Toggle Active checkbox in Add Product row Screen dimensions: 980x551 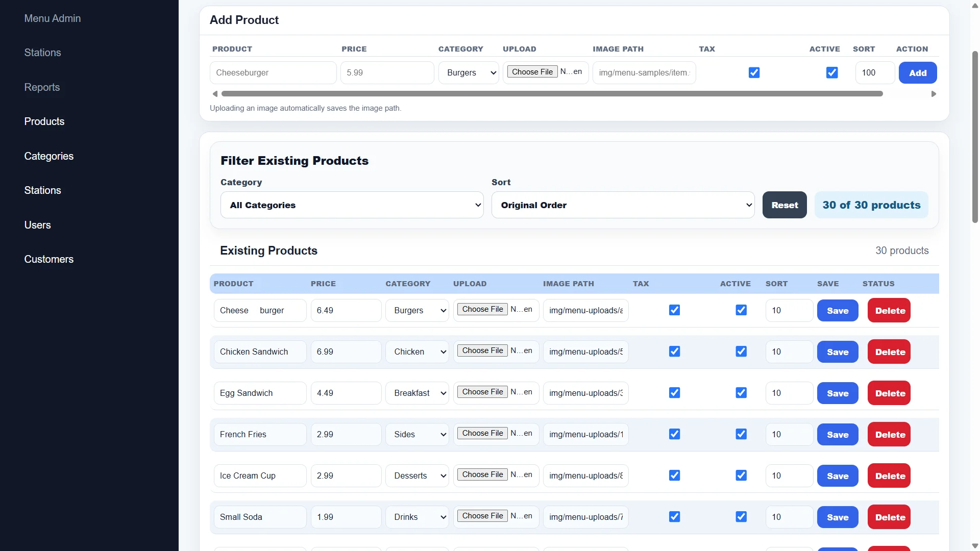pyautogui.click(x=832, y=72)
